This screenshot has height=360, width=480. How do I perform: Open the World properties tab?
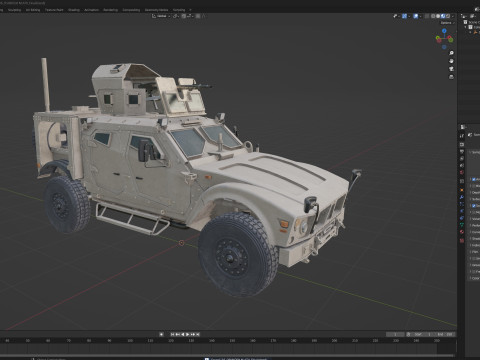coord(462,172)
